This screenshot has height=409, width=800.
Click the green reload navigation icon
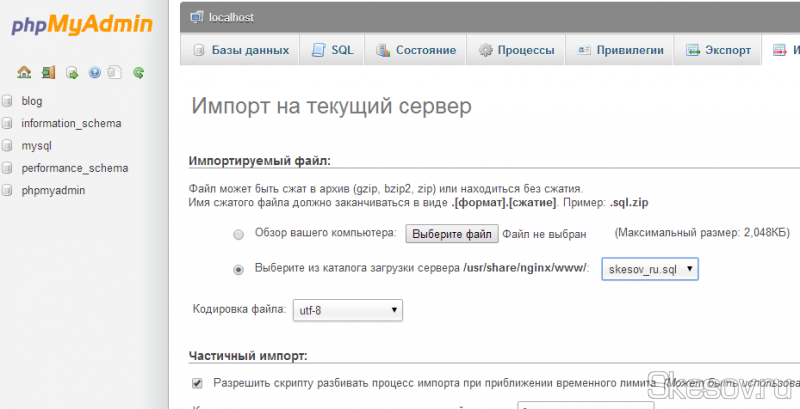(139, 72)
